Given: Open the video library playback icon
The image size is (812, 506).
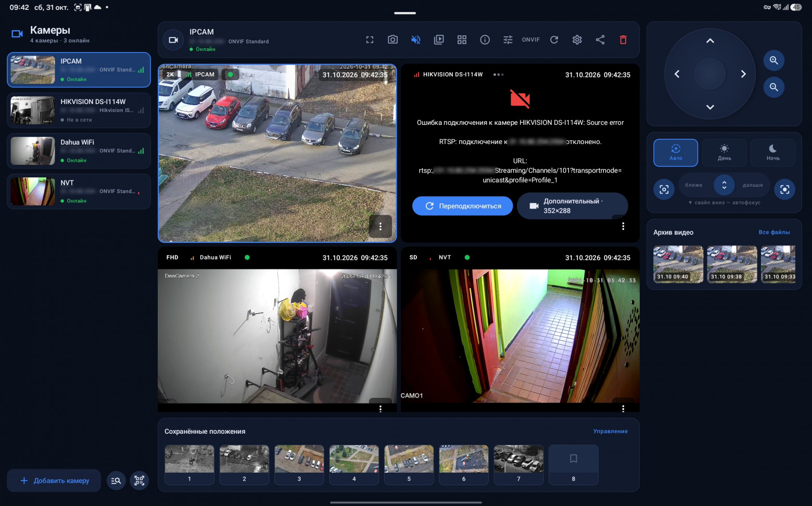Looking at the screenshot, I should pos(439,40).
